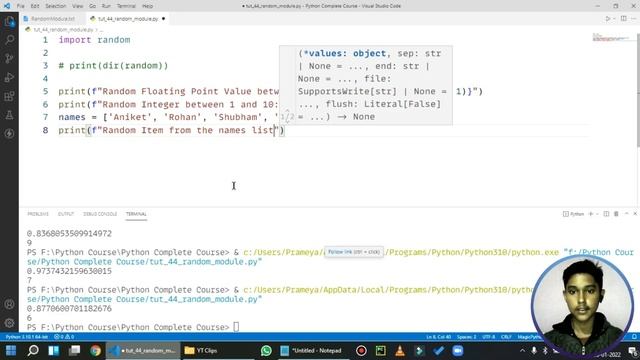Viewport: 640px width, 360px height.
Task: Split the terminal panel
Action: [606, 214]
